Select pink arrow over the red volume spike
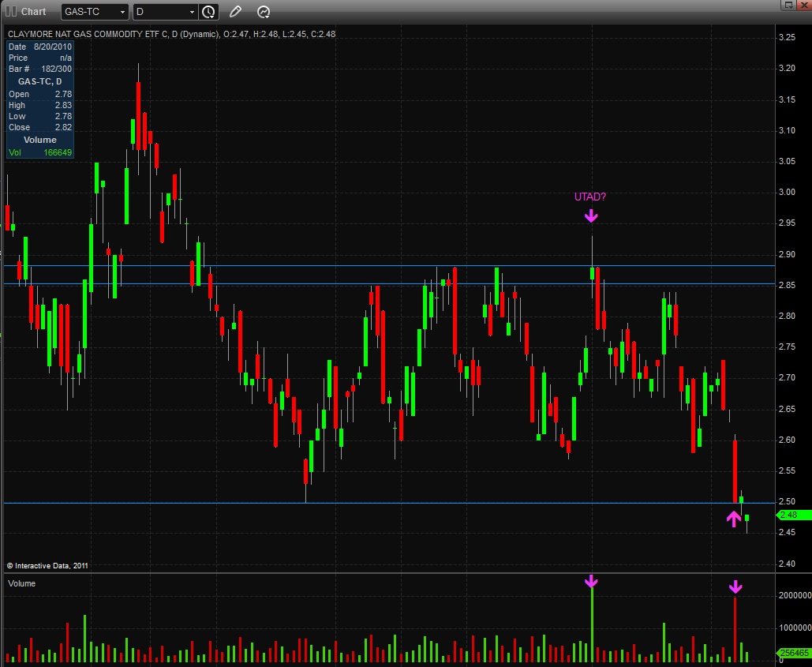 click(x=735, y=586)
